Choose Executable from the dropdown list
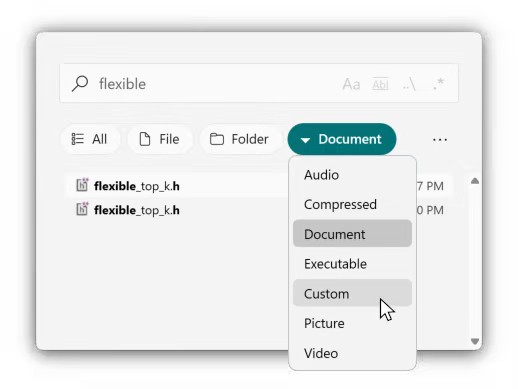This screenshot has width=518, height=389. tap(352, 264)
